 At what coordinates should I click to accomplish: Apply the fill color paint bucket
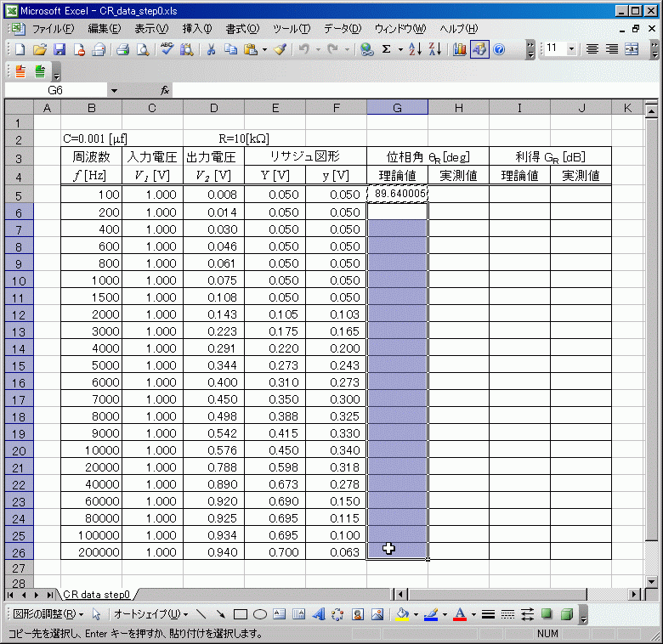point(402,614)
